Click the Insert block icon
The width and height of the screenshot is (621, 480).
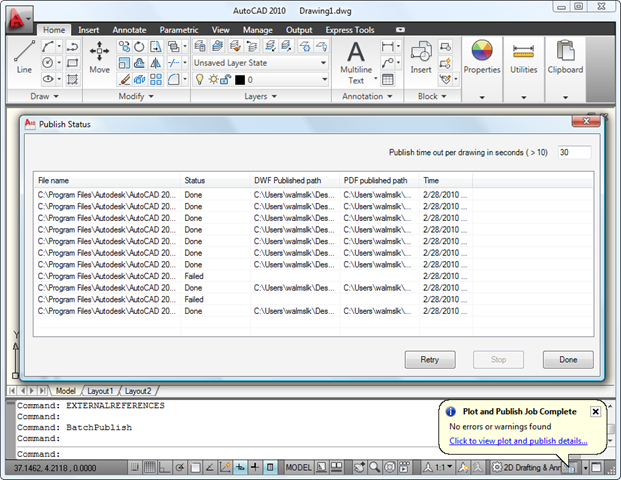click(x=421, y=56)
